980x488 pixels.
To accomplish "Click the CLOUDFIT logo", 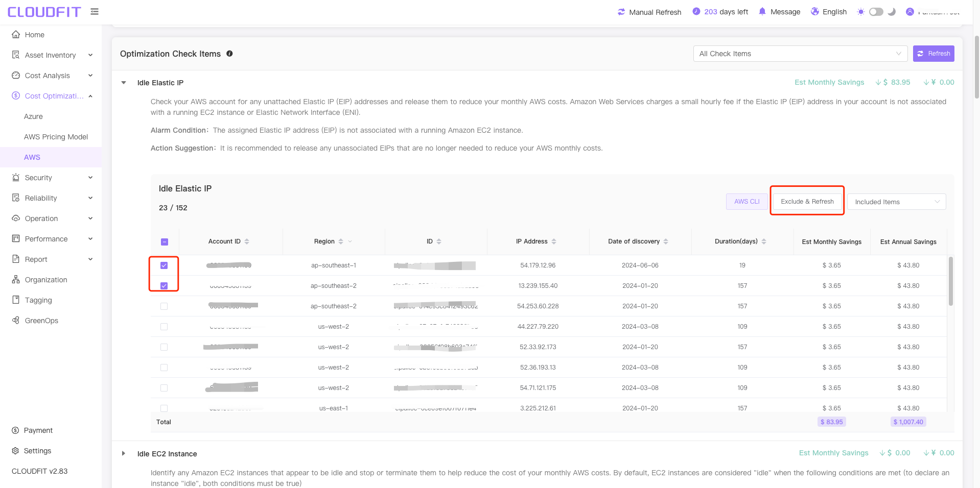I will [x=44, y=12].
